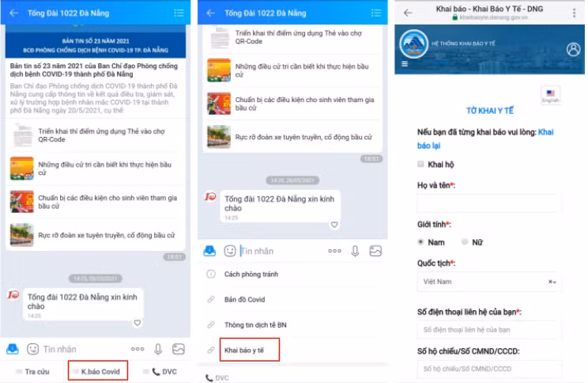Open the emoji picker in left chat
This screenshot has width=588, height=383.
tap(33, 348)
